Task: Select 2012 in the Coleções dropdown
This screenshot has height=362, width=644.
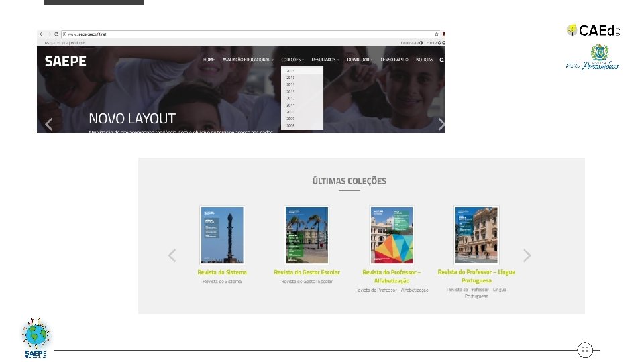Action: (x=302, y=99)
